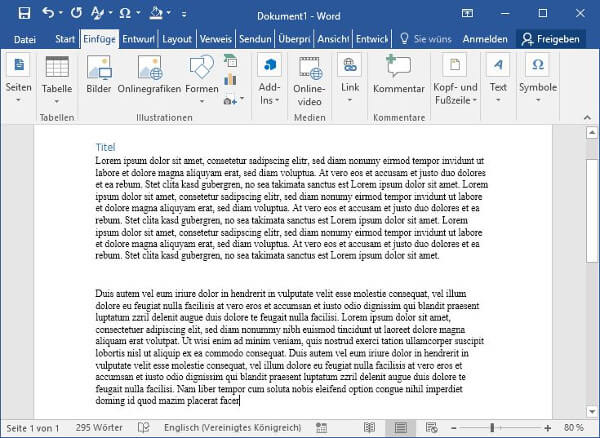
Task: Click the Freigeben share button
Action: point(551,39)
